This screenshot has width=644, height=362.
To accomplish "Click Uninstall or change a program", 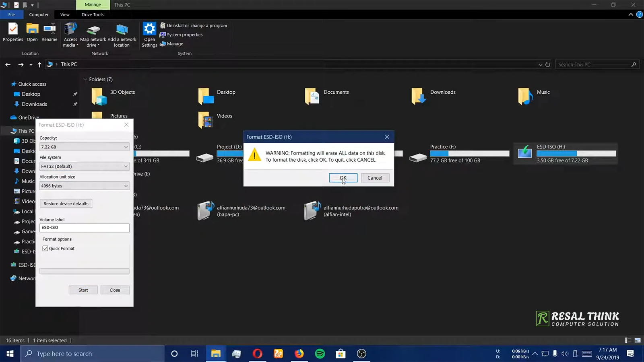I will point(194,26).
